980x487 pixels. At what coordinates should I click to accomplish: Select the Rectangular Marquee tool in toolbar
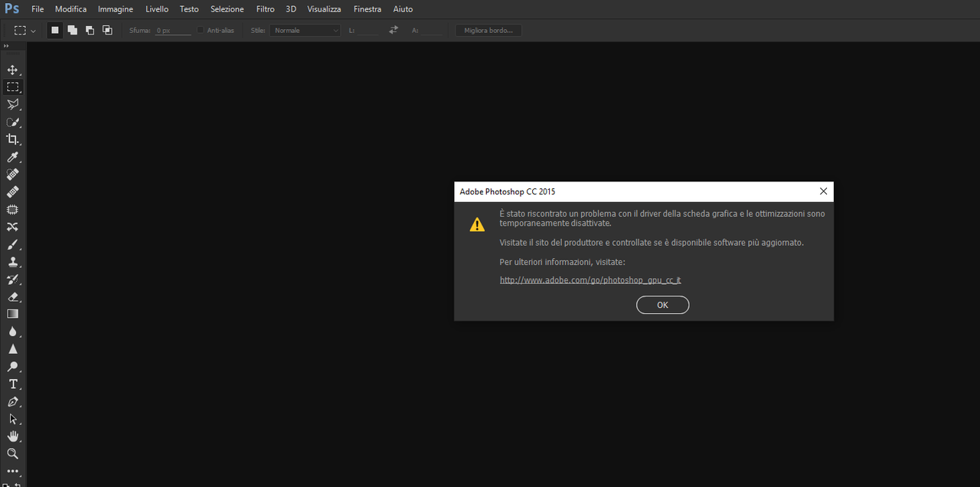(12, 87)
